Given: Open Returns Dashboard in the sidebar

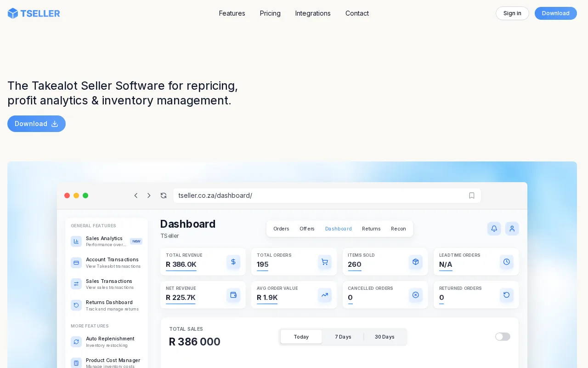Looking at the screenshot, I should pos(107,305).
